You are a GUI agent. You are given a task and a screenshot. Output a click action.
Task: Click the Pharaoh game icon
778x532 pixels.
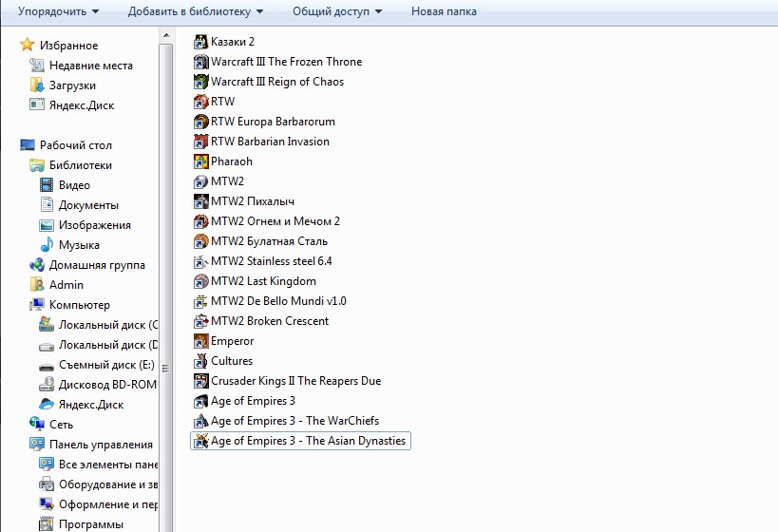200,161
